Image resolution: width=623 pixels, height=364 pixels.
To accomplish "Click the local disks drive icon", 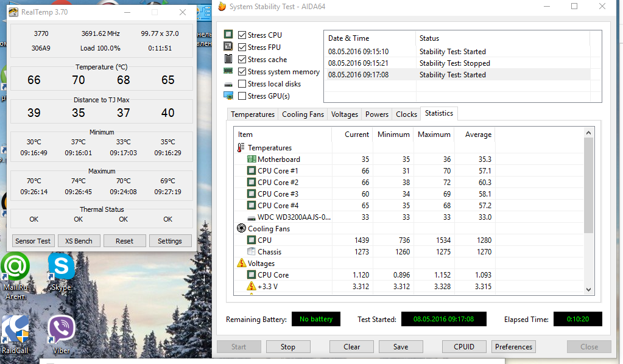I will click(228, 85).
